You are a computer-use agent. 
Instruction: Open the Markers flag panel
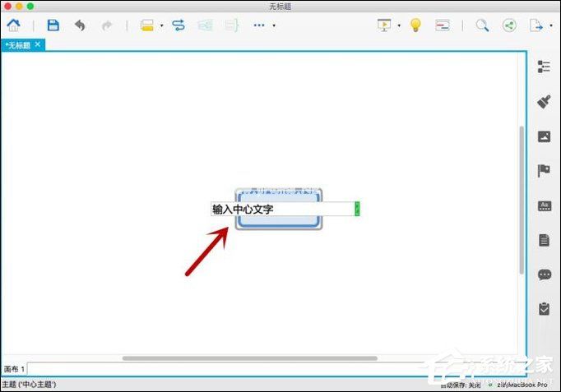point(544,171)
